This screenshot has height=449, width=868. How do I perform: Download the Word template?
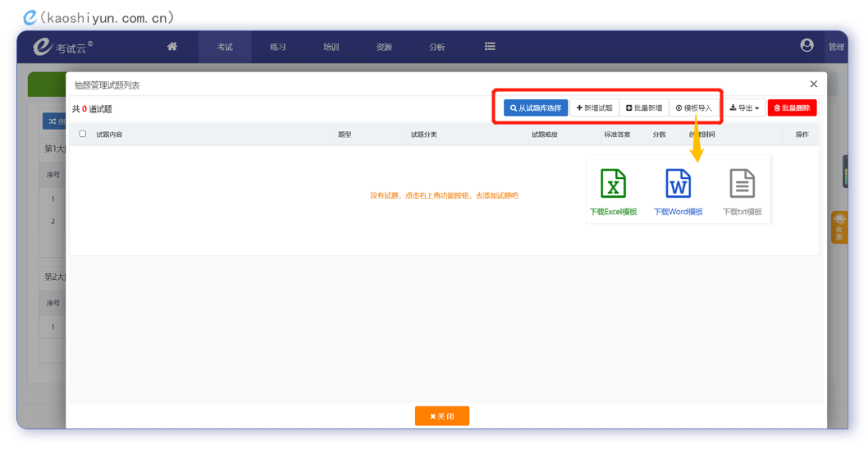(678, 192)
